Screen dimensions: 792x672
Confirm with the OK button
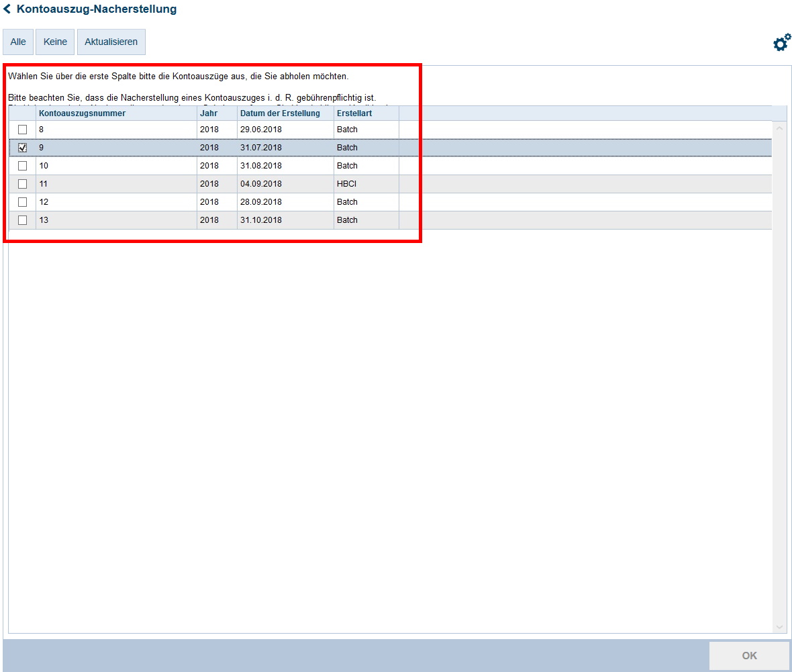(x=749, y=656)
